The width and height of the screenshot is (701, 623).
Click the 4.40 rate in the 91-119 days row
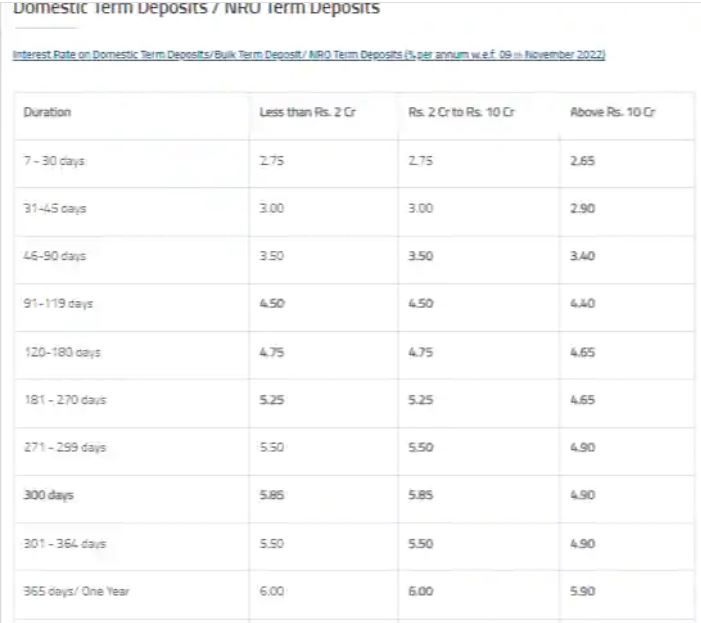(583, 303)
